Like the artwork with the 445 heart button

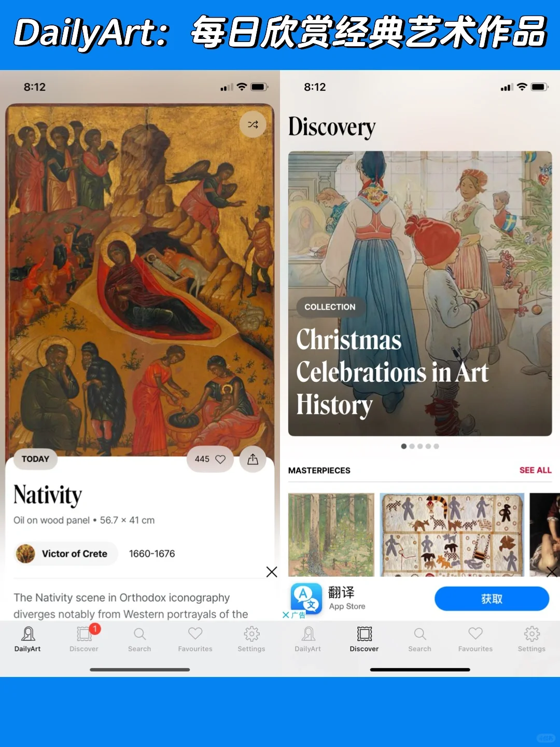click(x=210, y=459)
